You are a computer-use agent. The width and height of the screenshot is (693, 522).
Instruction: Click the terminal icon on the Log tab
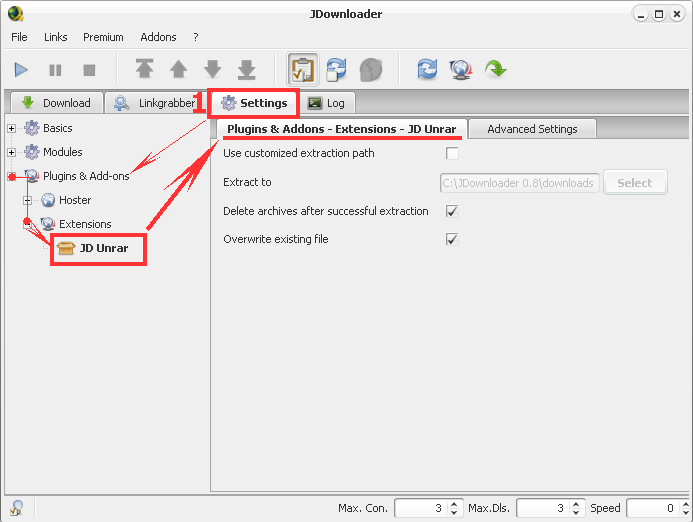pyautogui.click(x=315, y=103)
